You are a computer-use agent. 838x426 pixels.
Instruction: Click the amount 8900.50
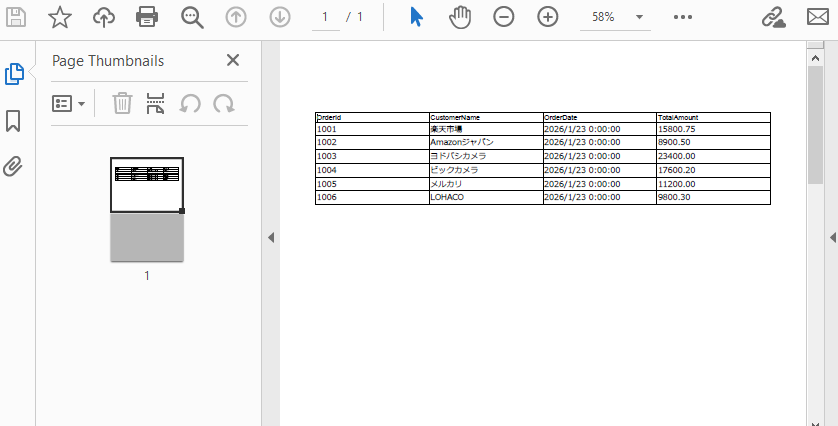(x=674, y=142)
